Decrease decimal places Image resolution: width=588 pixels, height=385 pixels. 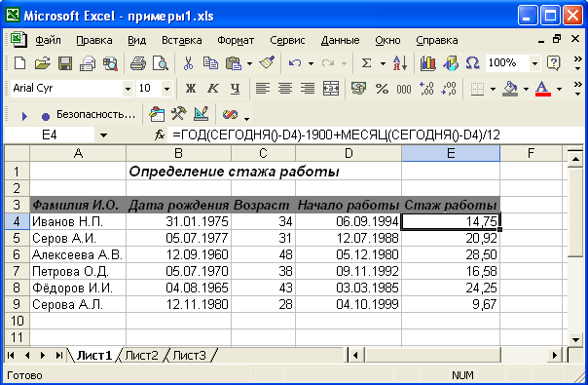click(x=449, y=89)
